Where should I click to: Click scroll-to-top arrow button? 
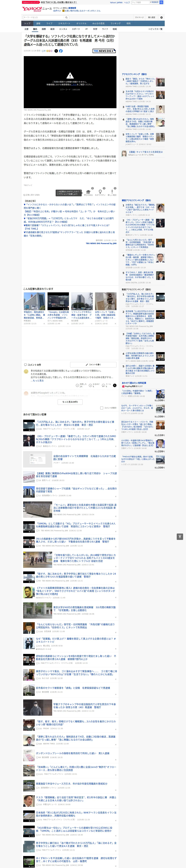180,536
